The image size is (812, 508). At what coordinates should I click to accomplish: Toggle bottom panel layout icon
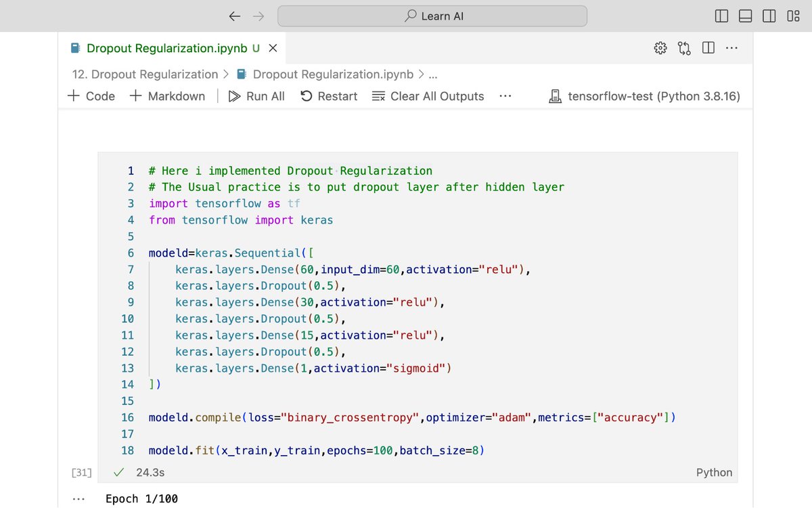(746, 16)
